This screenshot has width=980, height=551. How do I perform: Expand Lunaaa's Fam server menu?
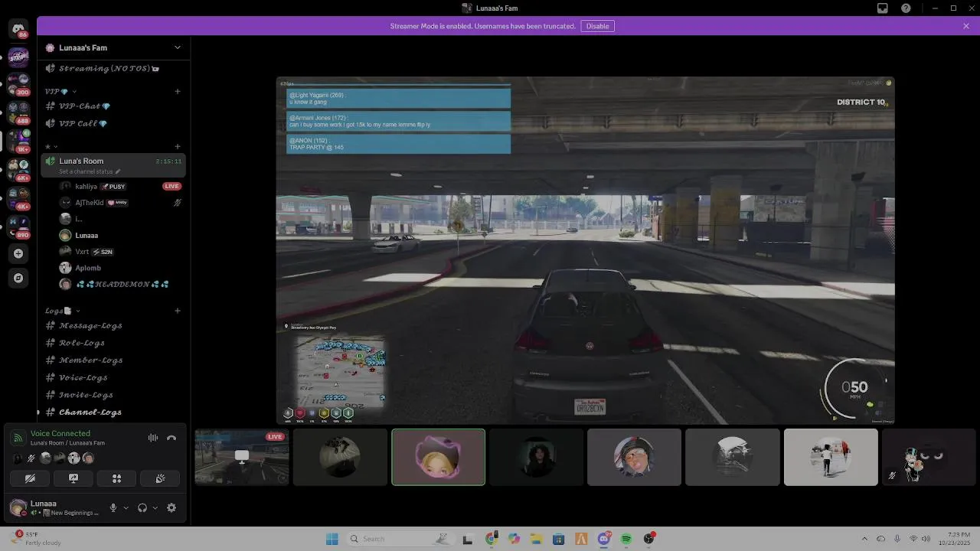[x=178, y=47]
